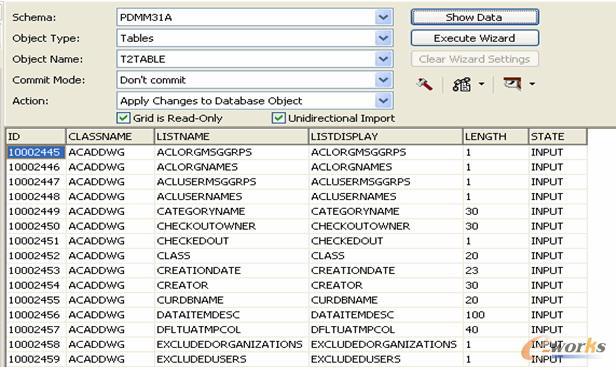The width and height of the screenshot is (616, 370).
Task: Click CREATOR in the LISTNAME column
Action: tap(182, 285)
